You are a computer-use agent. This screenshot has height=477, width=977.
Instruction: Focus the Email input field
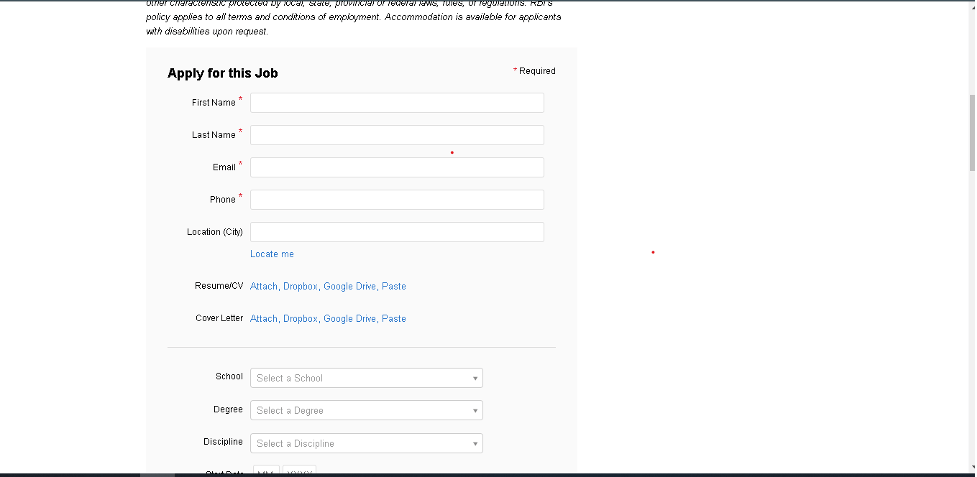tap(397, 168)
